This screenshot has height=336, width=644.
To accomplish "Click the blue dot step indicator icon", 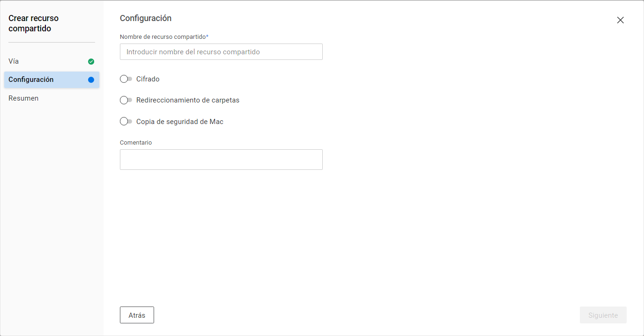I will [x=91, y=80].
